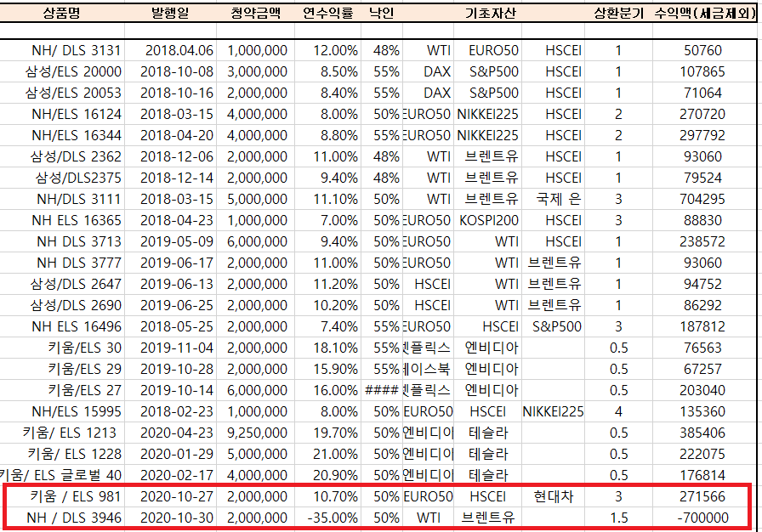Click the cell 키움/ELS 27
This screenshot has height=532, width=762.
(x=62, y=391)
